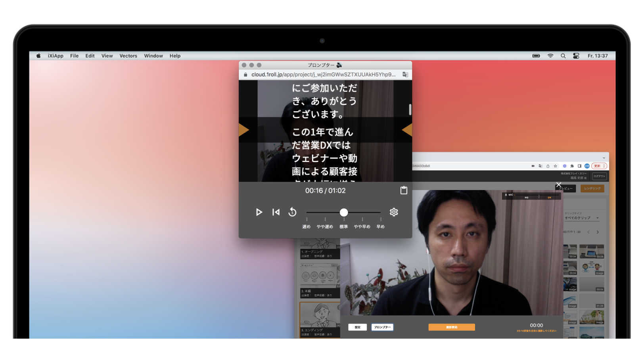Rewind the prompter 5 seconds
The width and height of the screenshot is (644, 362).
(292, 212)
